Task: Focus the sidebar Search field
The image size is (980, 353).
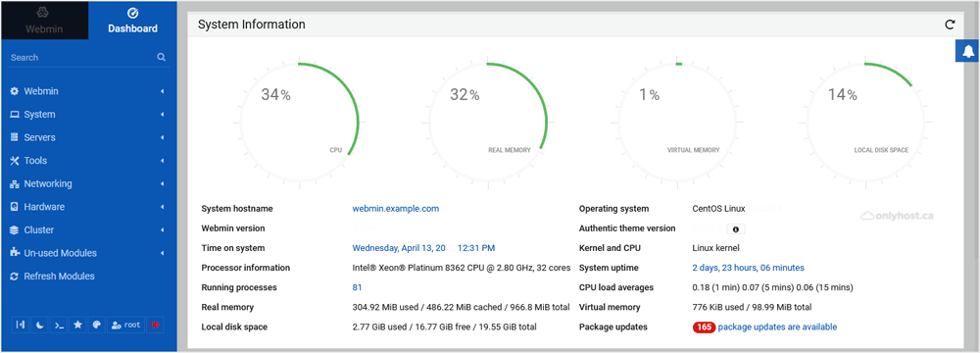Action: pos(81,58)
